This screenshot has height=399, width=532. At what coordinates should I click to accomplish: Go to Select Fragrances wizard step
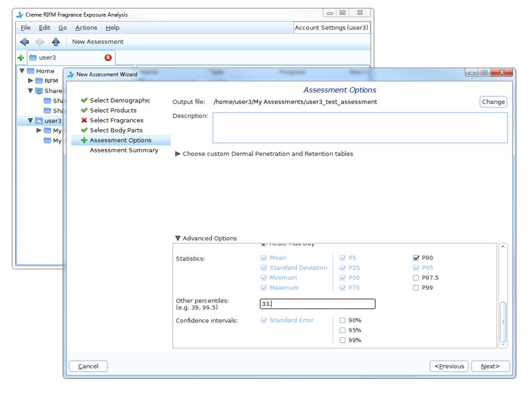click(116, 120)
